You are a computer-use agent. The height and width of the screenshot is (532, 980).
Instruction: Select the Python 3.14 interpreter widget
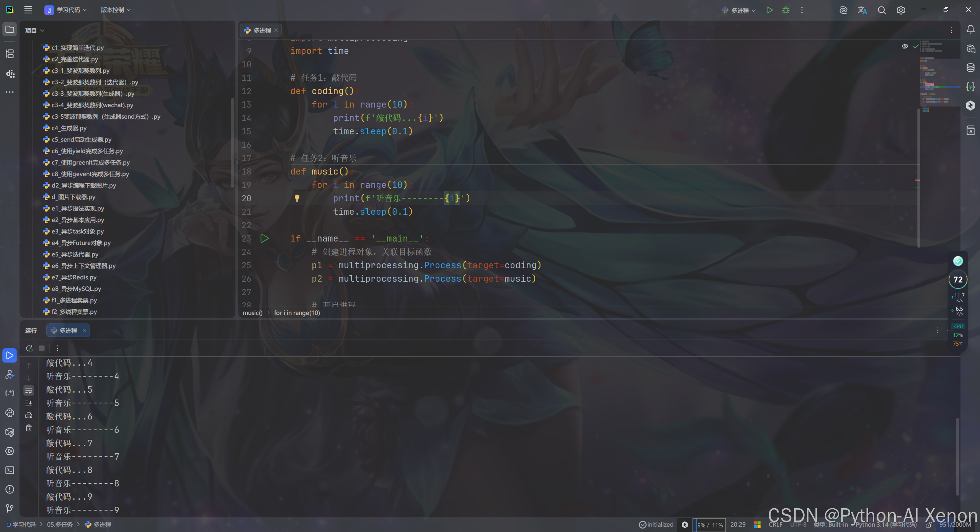[x=886, y=525]
